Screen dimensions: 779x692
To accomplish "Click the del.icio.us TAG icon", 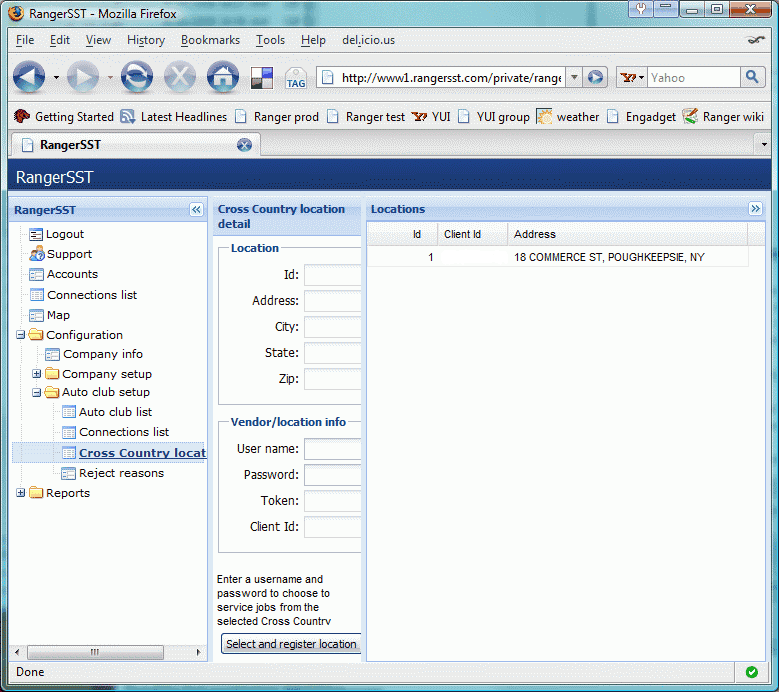I will 295,78.
